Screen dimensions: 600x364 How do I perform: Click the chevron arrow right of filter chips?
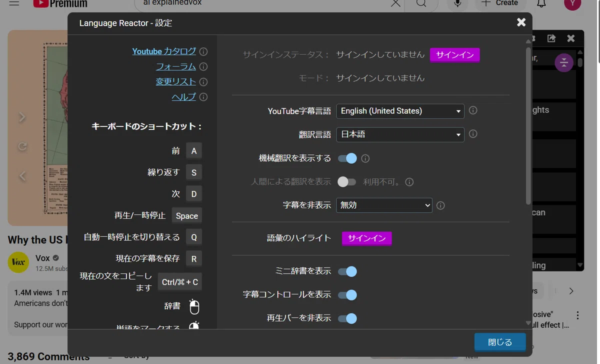571,291
